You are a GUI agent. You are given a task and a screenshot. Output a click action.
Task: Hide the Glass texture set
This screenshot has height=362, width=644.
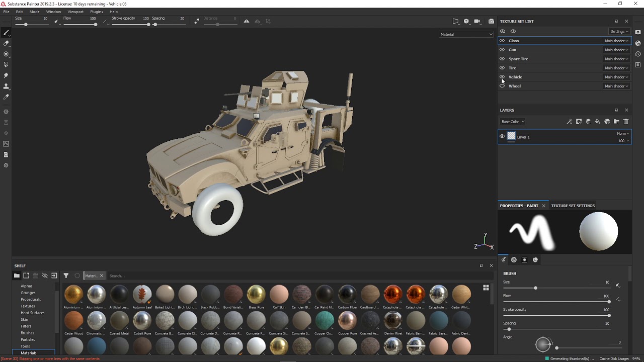tap(502, 41)
